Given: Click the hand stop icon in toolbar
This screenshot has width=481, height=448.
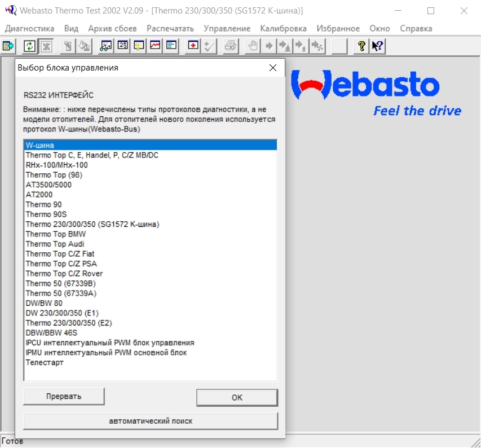Looking at the screenshot, I should 254,46.
